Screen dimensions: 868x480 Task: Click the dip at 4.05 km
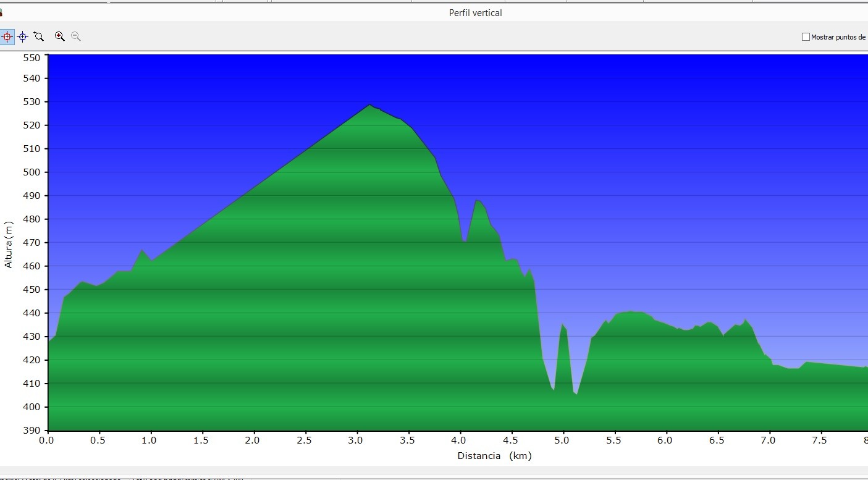tap(464, 241)
